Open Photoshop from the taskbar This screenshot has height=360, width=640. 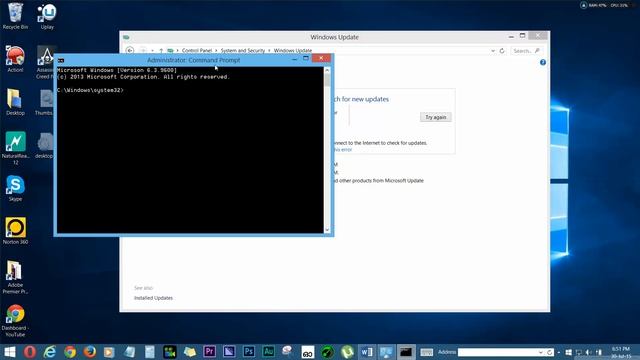click(x=249, y=352)
